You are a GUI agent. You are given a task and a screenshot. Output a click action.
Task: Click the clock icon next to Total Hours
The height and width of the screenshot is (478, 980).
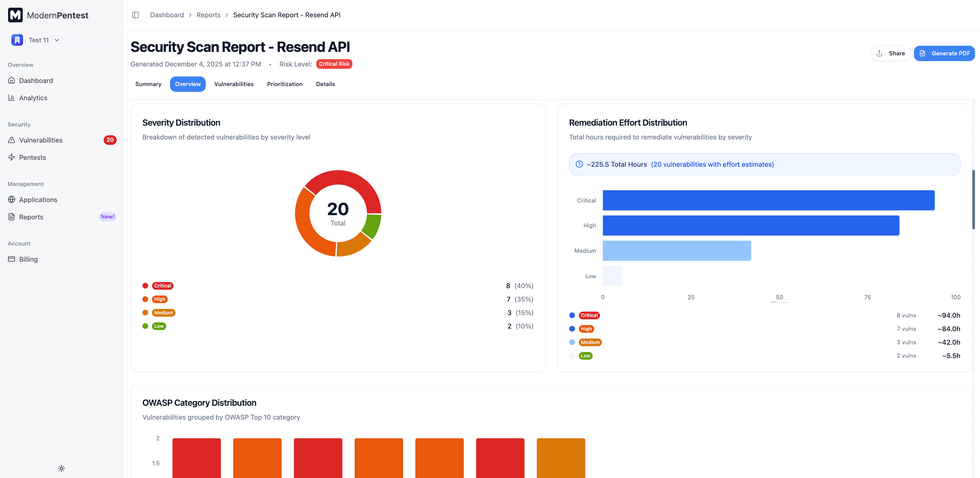point(578,164)
